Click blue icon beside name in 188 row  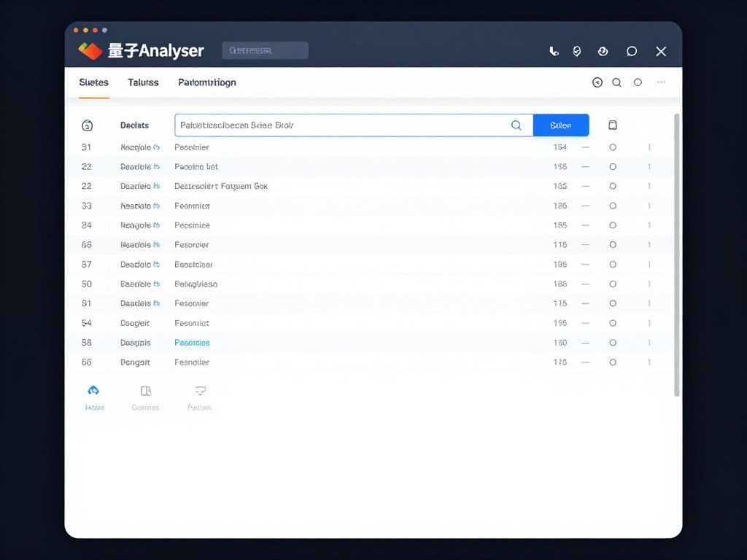[x=157, y=284]
